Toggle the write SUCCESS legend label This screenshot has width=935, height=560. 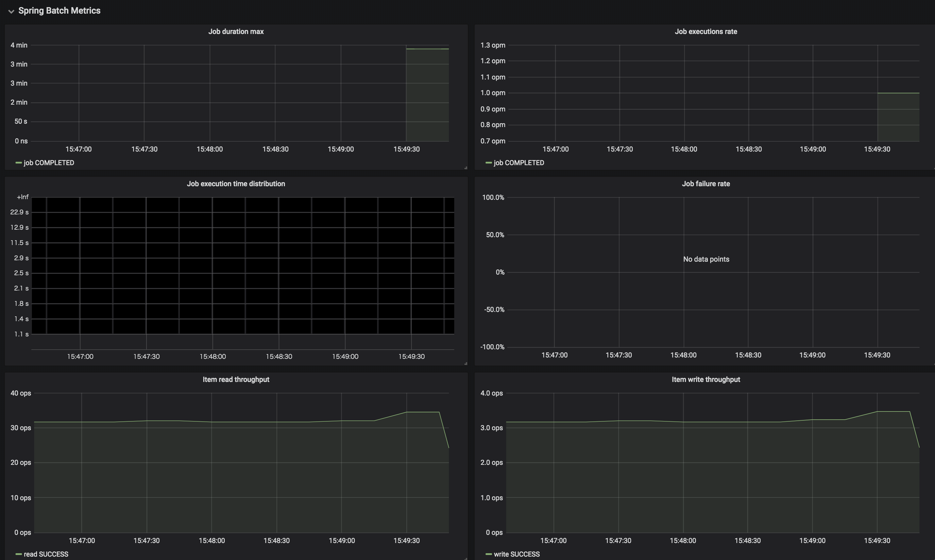(516, 554)
